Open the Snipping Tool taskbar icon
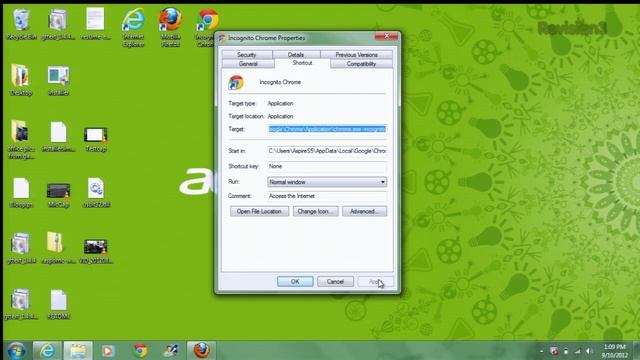The height and width of the screenshot is (360, 640). (x=171, y=351)
